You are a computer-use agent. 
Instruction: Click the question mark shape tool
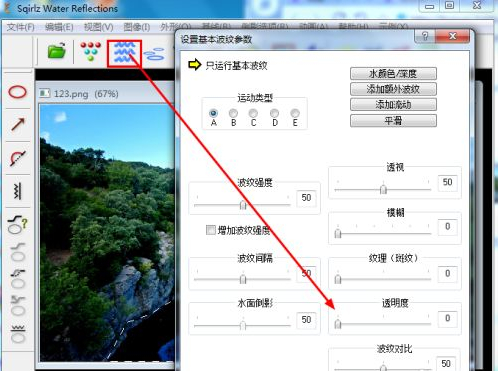coord(17,224)
